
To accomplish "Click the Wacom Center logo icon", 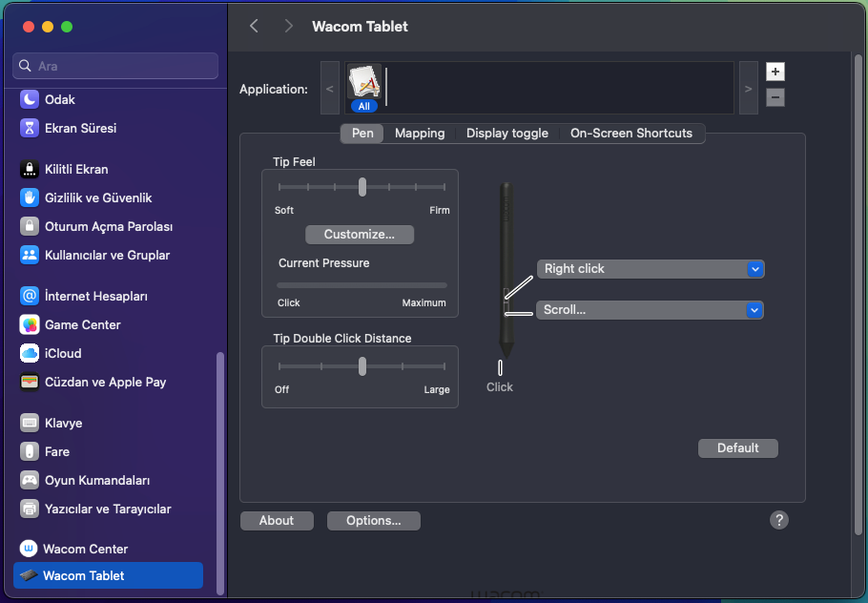I will pyautogui.click(x=29, y=549).
